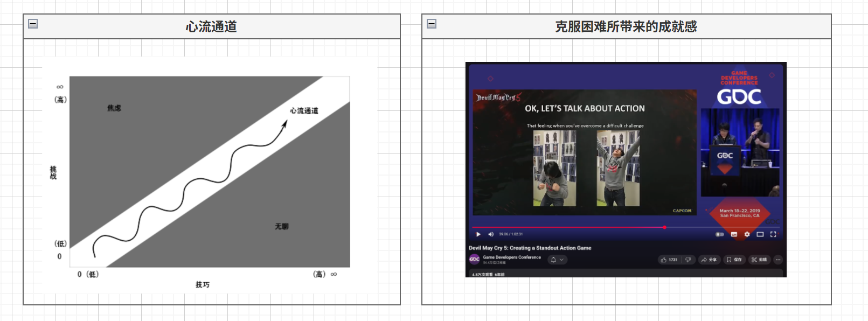Viewport: 868px width, 321px height.
Task: Open the Game Developers Conference channel link
Action: [x=512, y=257]
